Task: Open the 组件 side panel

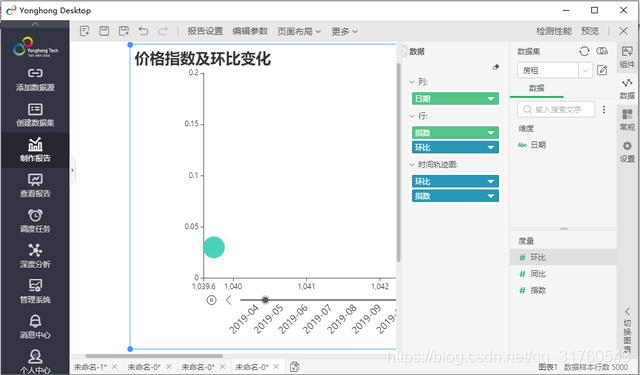Action: point(627,57)
